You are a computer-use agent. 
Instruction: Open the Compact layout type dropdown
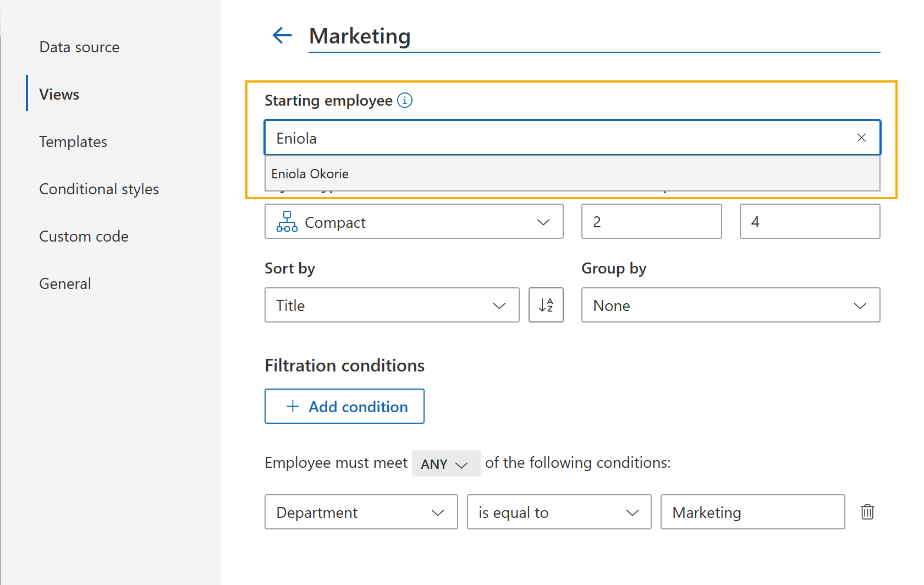pos(414,221)
